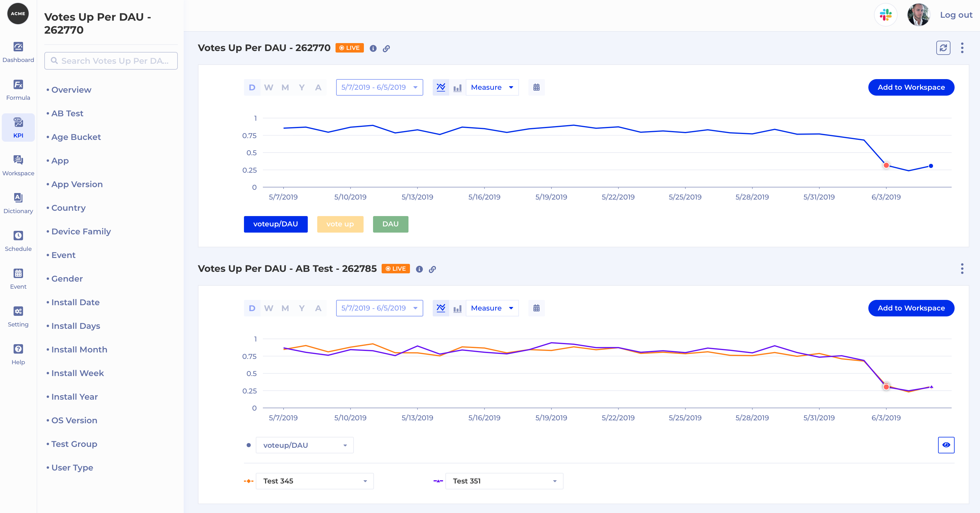Select the Age Bucket dimension
The height and width of the screenshot is (513, 980).
click(x=76, y=137)
